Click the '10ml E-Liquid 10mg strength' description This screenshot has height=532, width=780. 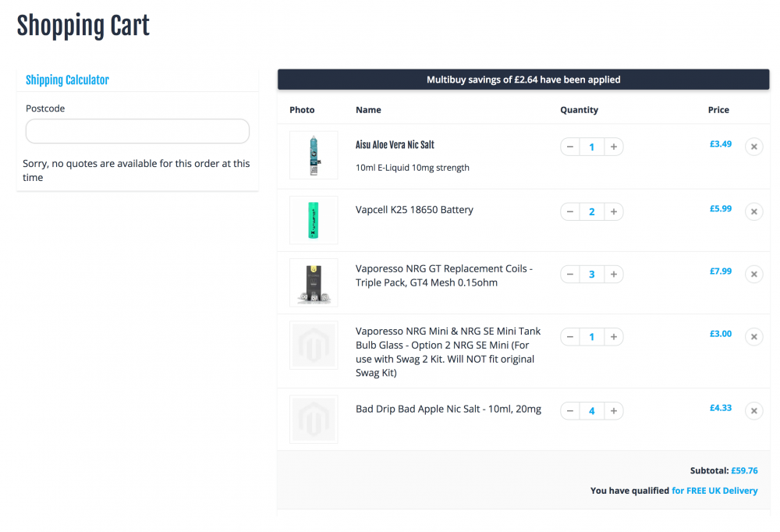point(413,168)
